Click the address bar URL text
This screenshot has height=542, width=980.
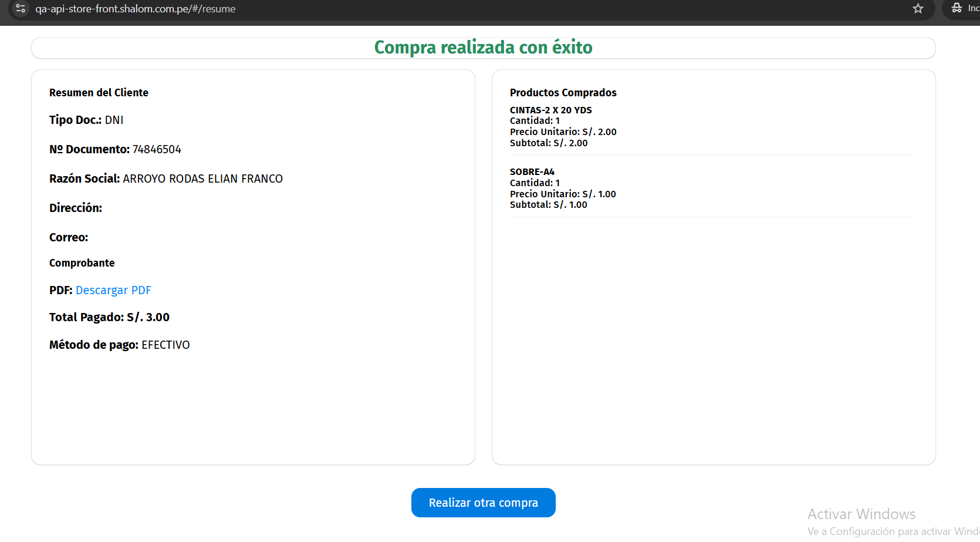point(135,9)
